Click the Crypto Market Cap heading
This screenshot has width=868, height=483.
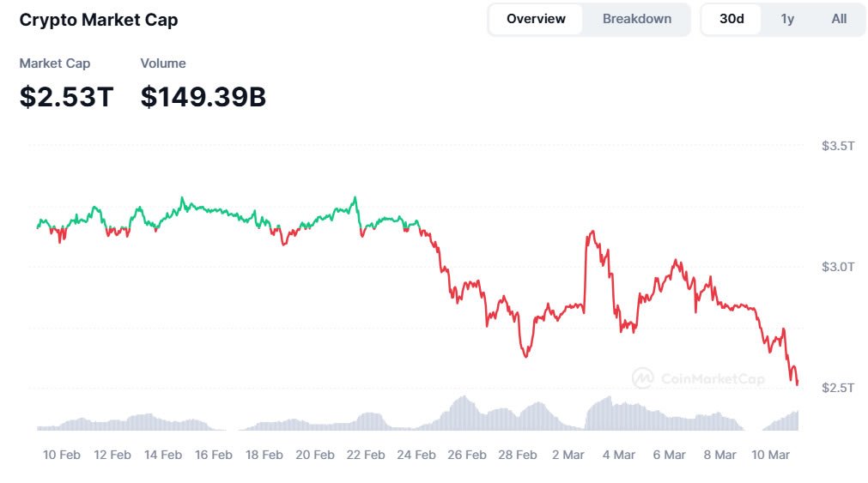click(99, 20)
